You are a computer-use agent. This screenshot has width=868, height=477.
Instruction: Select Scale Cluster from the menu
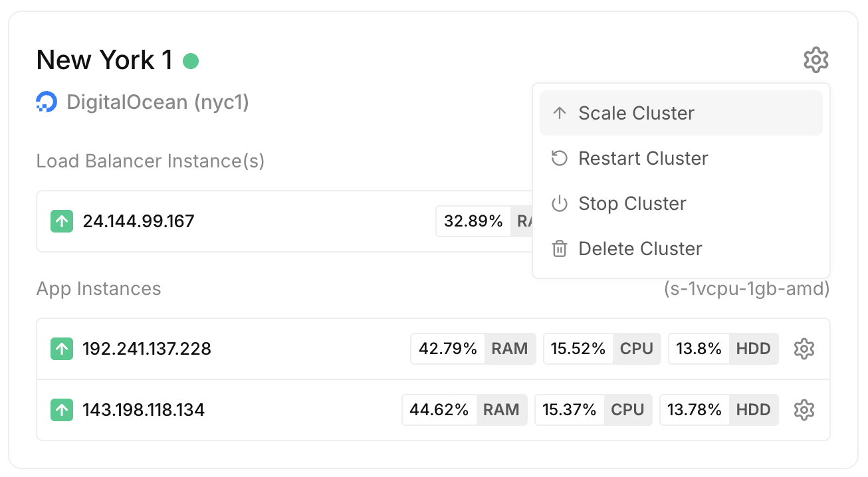pyautogui.click(x=681, y=113)
